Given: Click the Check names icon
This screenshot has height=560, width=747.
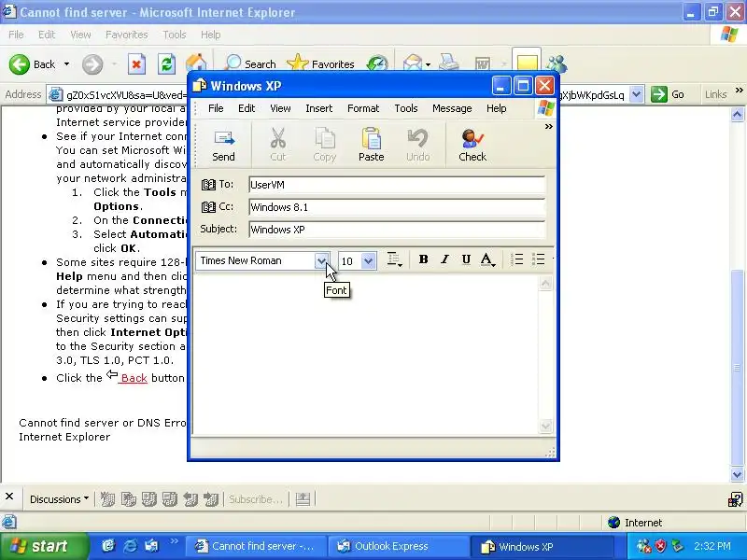Looking at the screenshot, I should (472, 138).
